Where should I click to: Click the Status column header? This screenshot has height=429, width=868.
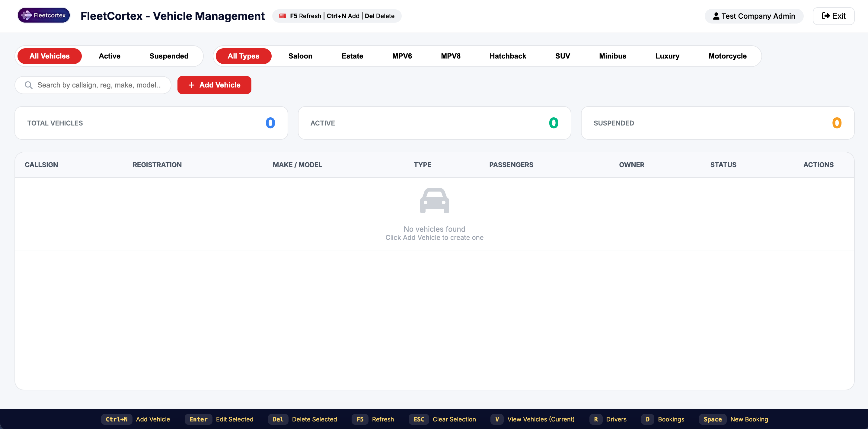point(723,165)
